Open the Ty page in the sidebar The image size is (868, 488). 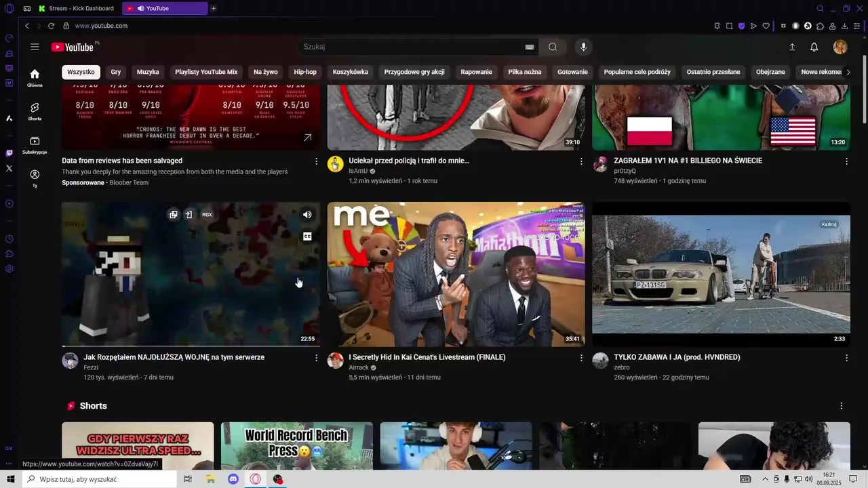pos(35,178)
